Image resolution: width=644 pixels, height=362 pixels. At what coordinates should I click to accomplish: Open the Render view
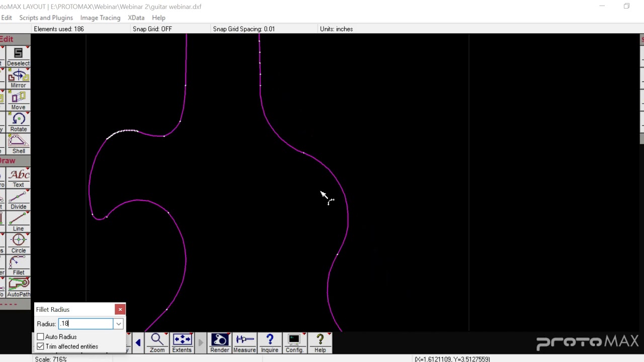coord(219,343)
